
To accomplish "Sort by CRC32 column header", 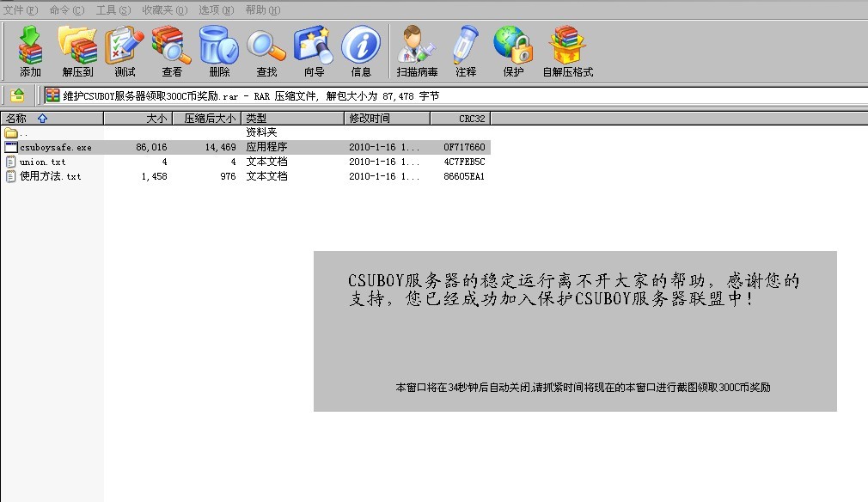I will click(461, 119).
